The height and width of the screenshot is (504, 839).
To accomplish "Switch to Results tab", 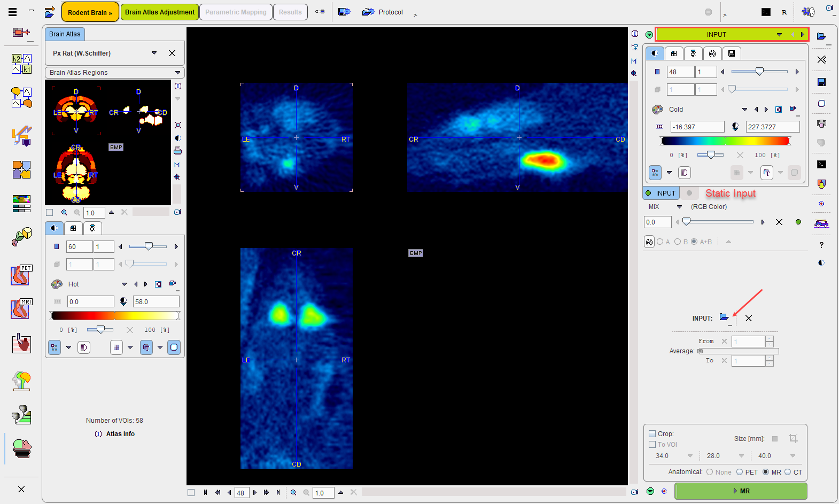I will pos(290,12).
